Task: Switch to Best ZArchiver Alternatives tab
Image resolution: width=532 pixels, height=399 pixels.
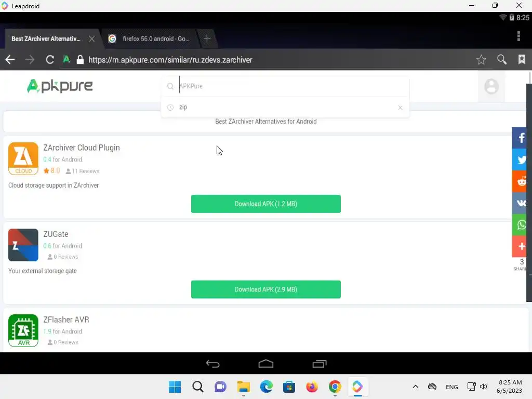Action: click(x=46, y=38)
